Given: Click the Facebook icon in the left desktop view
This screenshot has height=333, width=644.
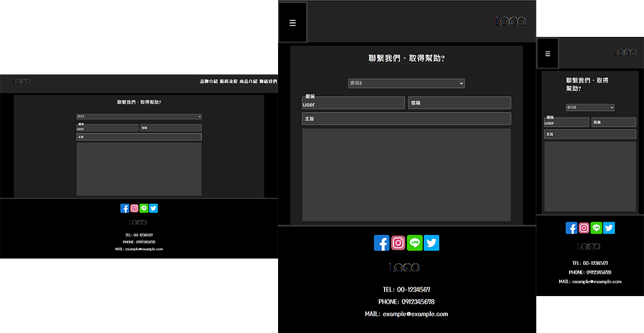Looking at the screenshot, I should pyautogui.click(x=125, y=208).
